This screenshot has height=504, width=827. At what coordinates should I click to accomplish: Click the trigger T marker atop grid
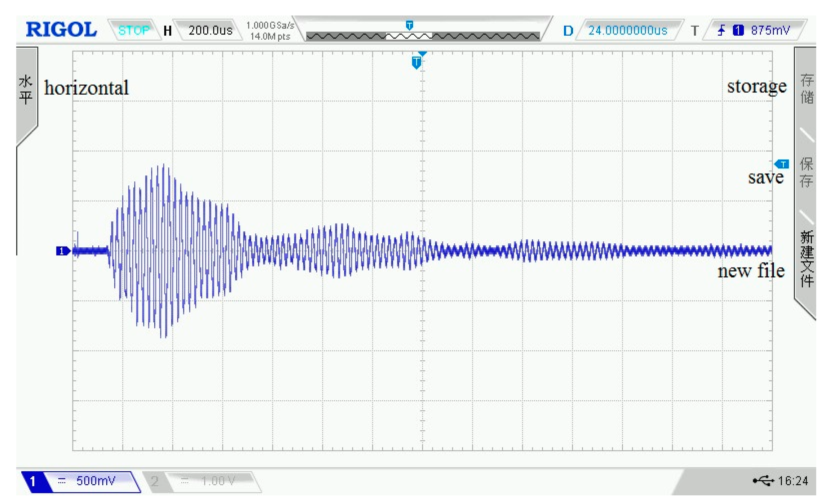[416, 62]
